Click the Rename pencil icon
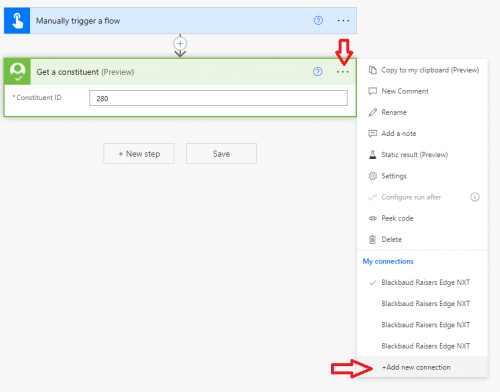This screenshot has height=392, width=500. point(372,112)
